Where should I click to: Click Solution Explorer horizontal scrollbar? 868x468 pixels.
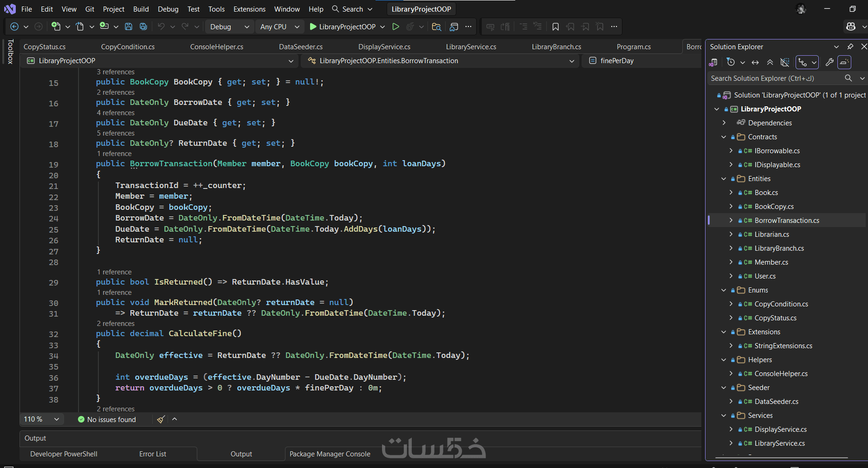pos(782,458)
